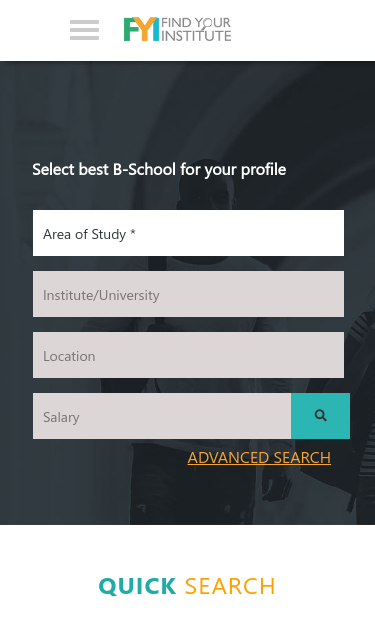
Task: Click the teal QUICK word
Action: pyautogui.click(x=137, y=586)
